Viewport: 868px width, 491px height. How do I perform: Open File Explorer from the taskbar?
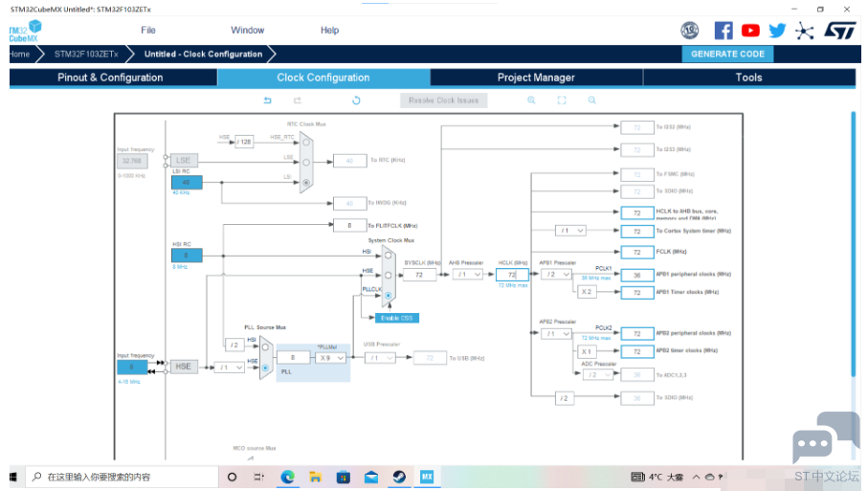coord(316,477)
